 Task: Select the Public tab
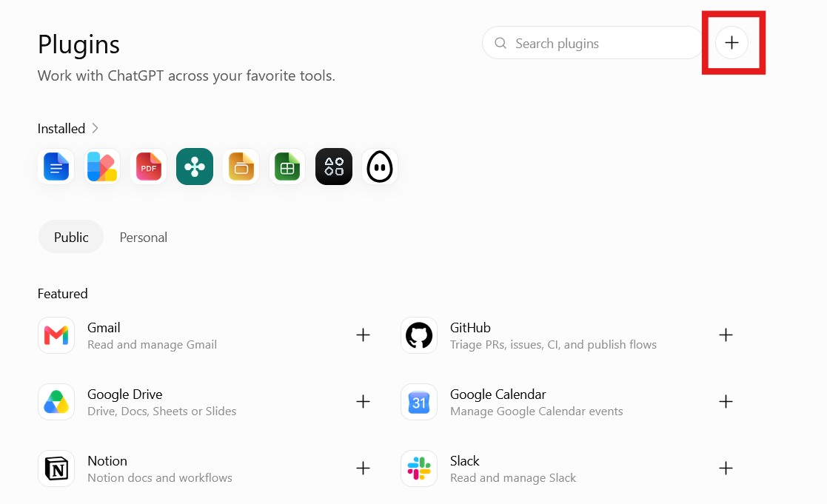coord(71,237)
